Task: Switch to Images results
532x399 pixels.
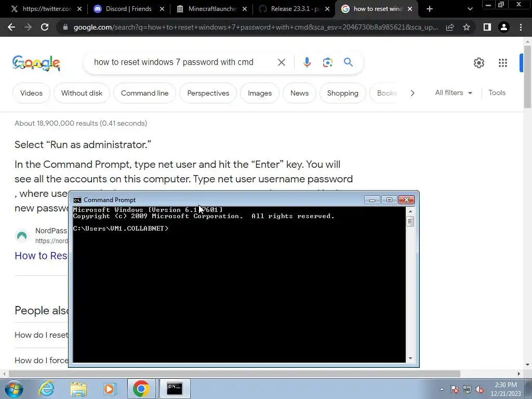Action: [260, 93]
